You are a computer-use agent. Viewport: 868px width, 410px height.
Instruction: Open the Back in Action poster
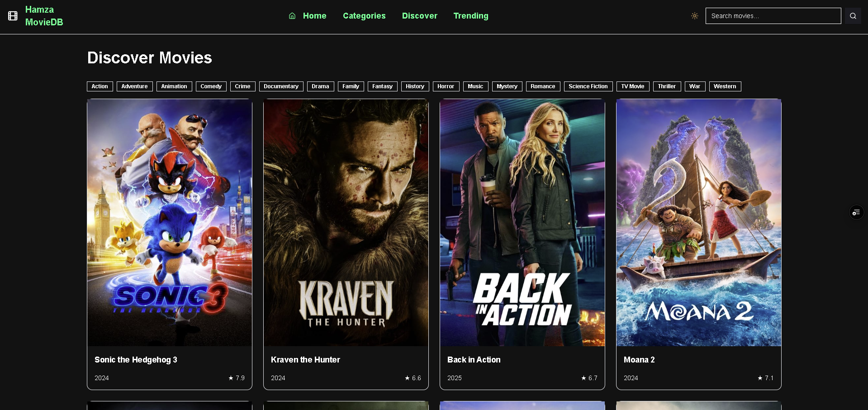pyautogui.click(x=522, y=223)
